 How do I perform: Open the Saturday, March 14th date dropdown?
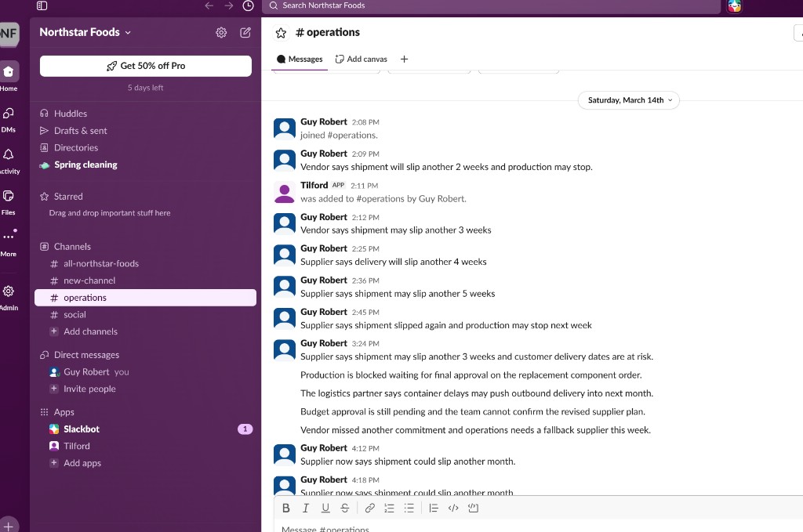pos(629,100)
